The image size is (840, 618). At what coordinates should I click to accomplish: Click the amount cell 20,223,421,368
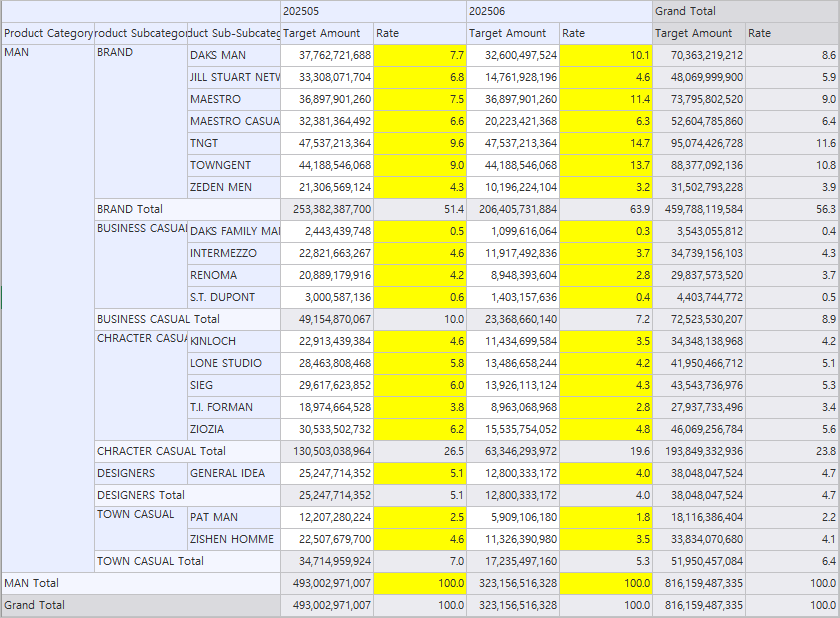(x=513, y=121)
